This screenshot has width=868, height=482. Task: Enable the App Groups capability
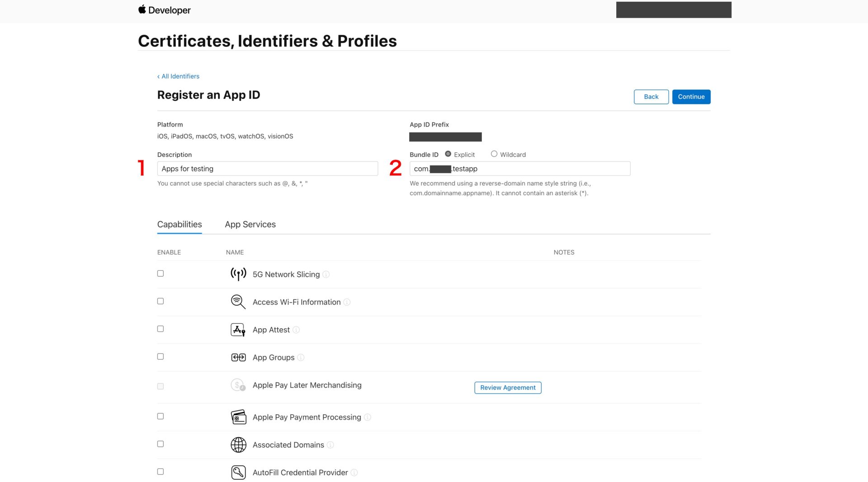(160, 356)
